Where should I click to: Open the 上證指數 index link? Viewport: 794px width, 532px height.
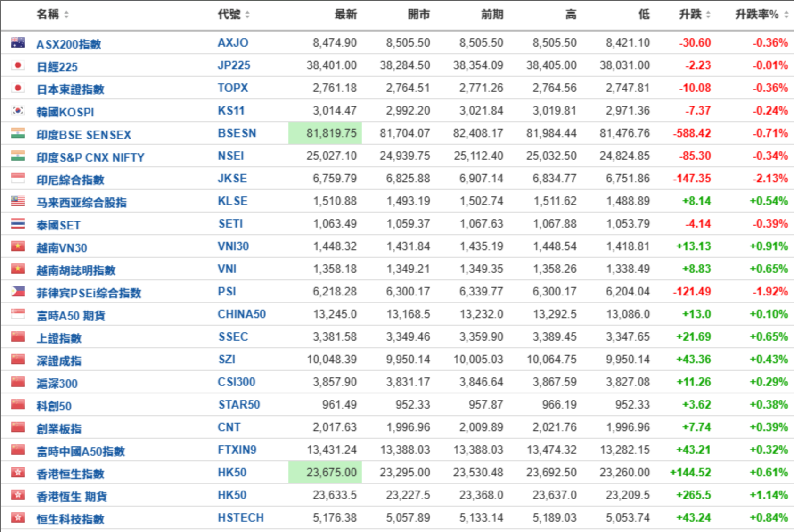[x=59, y=338]
